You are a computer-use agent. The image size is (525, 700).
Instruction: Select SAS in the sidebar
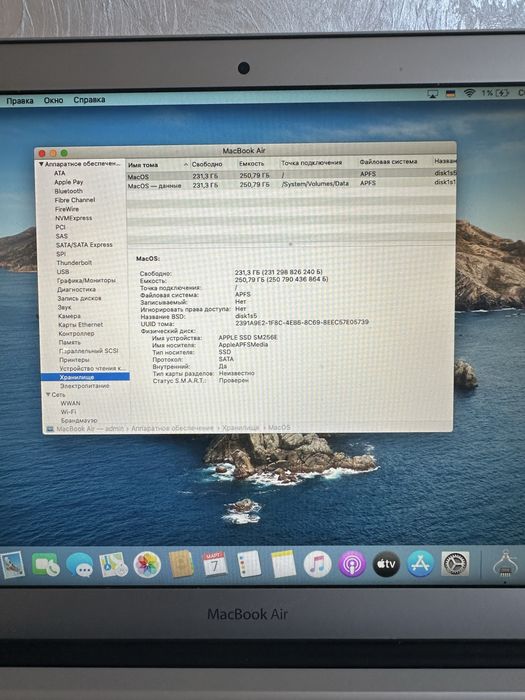(62, 236)
